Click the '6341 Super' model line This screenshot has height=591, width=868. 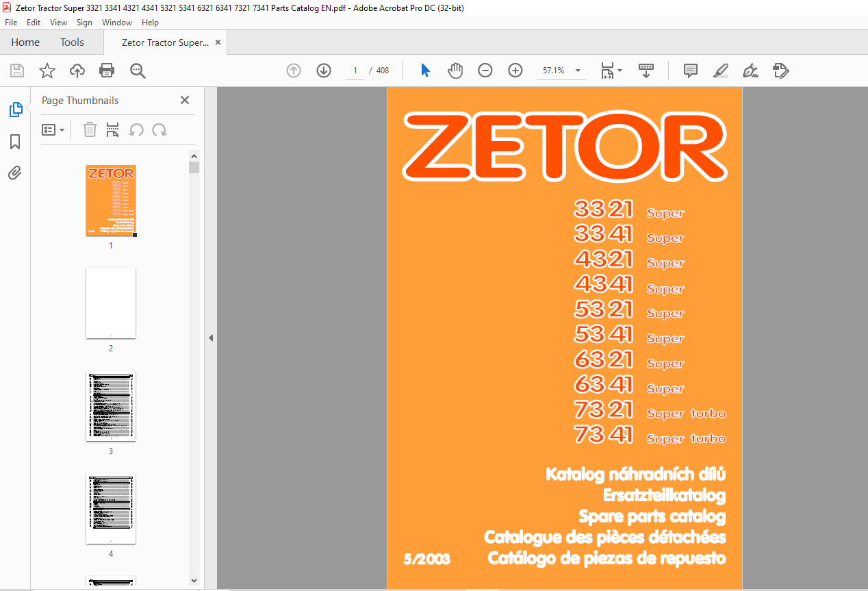click(x=629, y=386)
